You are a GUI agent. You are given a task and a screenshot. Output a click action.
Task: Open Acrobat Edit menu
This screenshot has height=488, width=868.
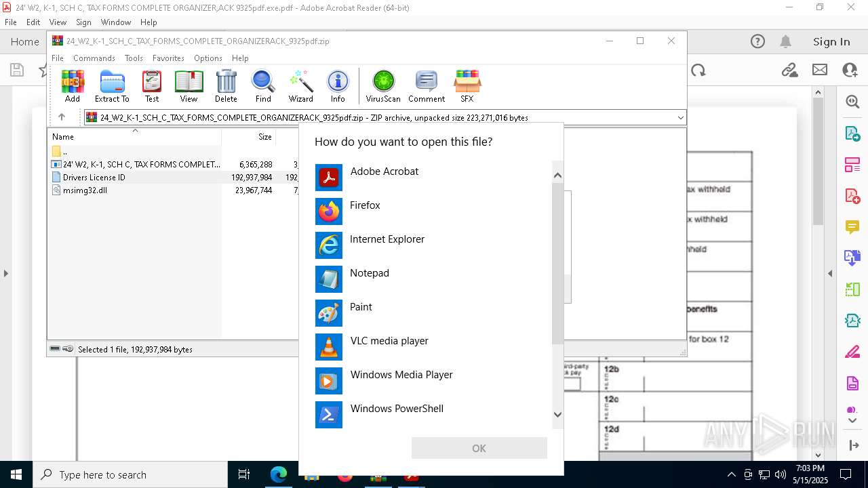(33, 22)
